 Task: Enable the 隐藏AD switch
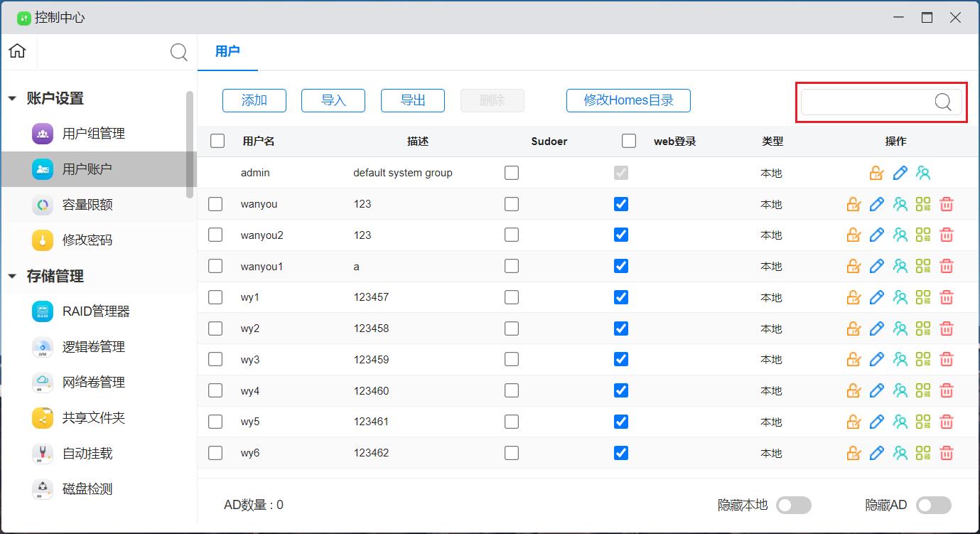tap(933, 505)
